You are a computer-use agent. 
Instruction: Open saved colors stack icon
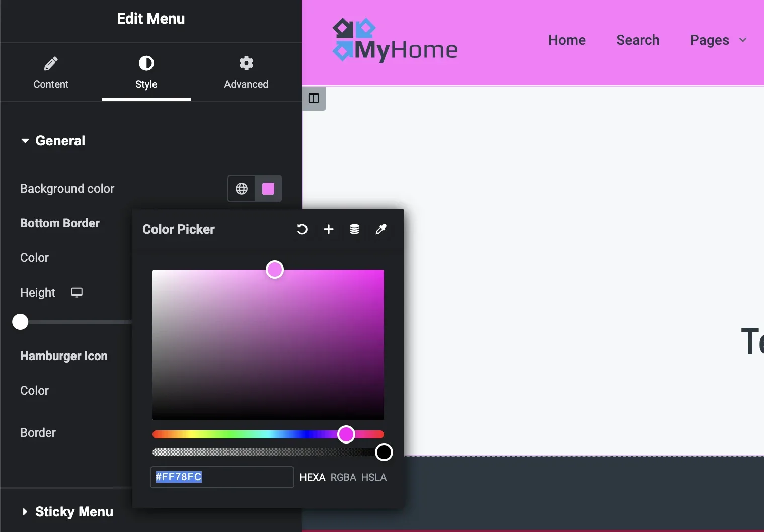(355, 229)
